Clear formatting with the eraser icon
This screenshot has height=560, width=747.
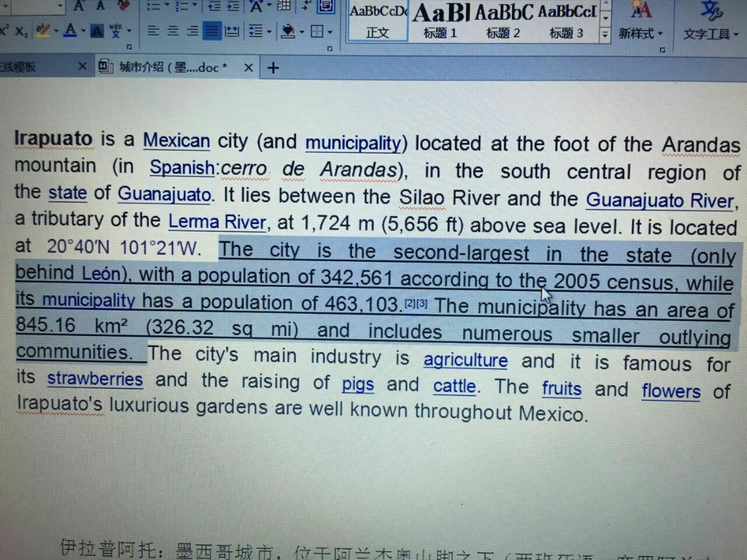point(123,6)
